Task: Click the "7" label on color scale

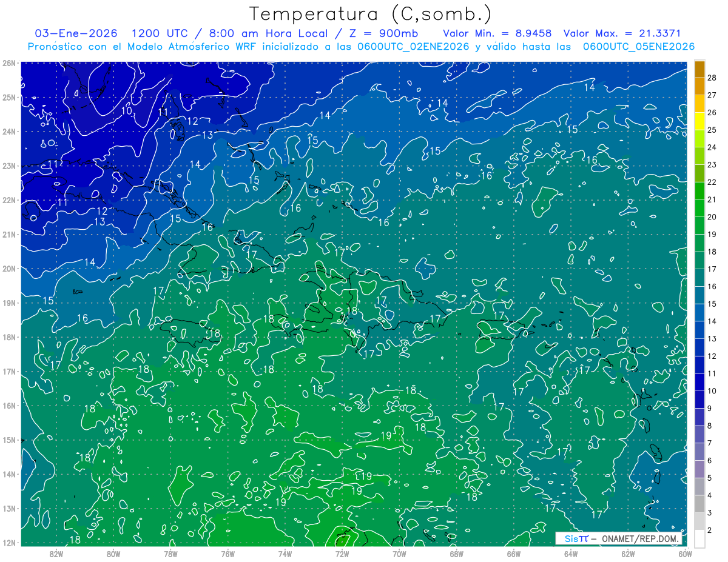Action: (710, 443)
